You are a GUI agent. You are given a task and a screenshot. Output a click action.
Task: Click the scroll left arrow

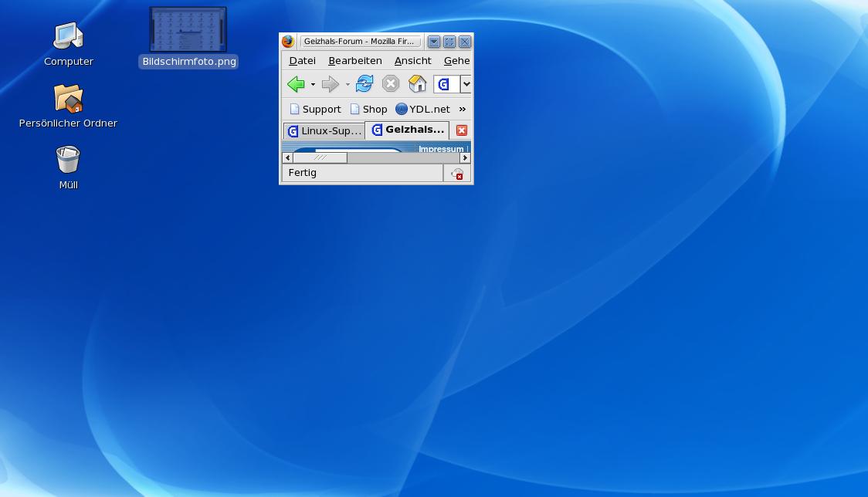coord(287,157)
